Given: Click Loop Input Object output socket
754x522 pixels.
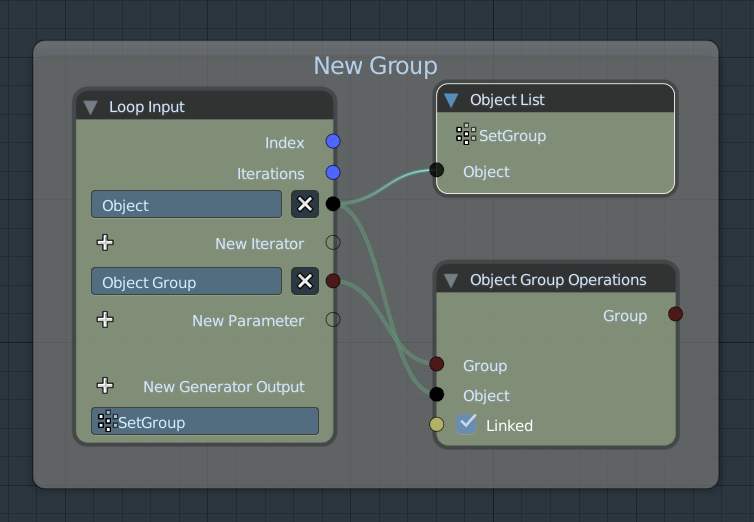Looking at the screenshot, I should [333, 204].
